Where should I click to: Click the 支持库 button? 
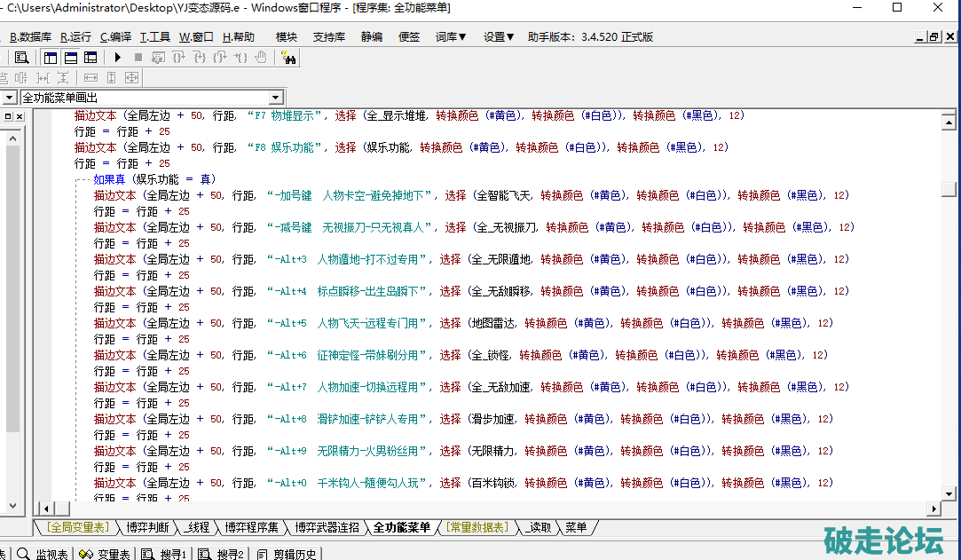click(329, 37)
